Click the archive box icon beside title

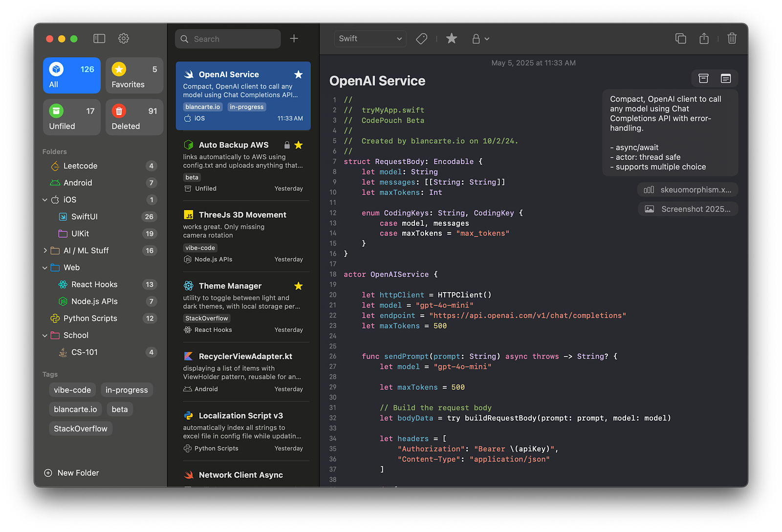(x=703, y=78)
